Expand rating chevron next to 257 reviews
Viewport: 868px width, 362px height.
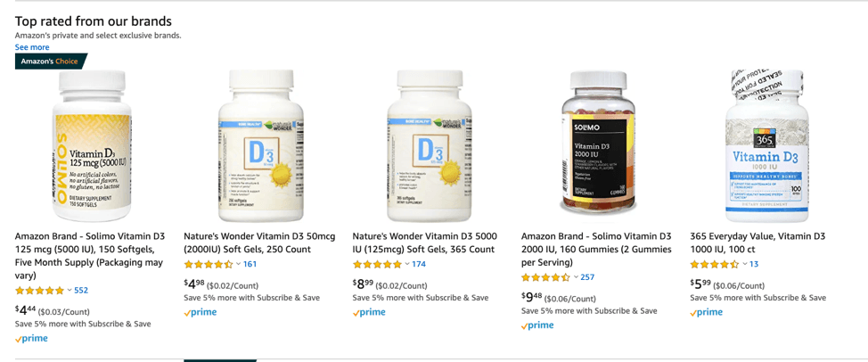point(577,277)
